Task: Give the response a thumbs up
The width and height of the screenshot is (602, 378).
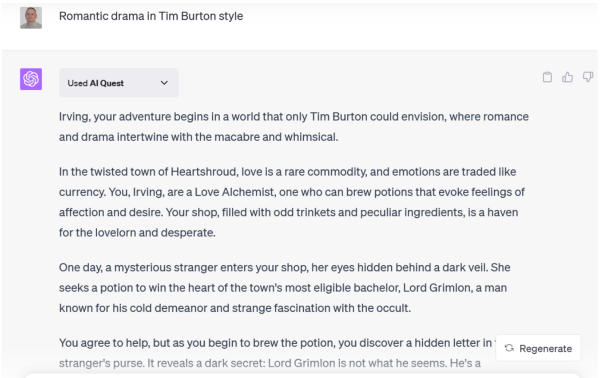Action: tap(567, 77)
